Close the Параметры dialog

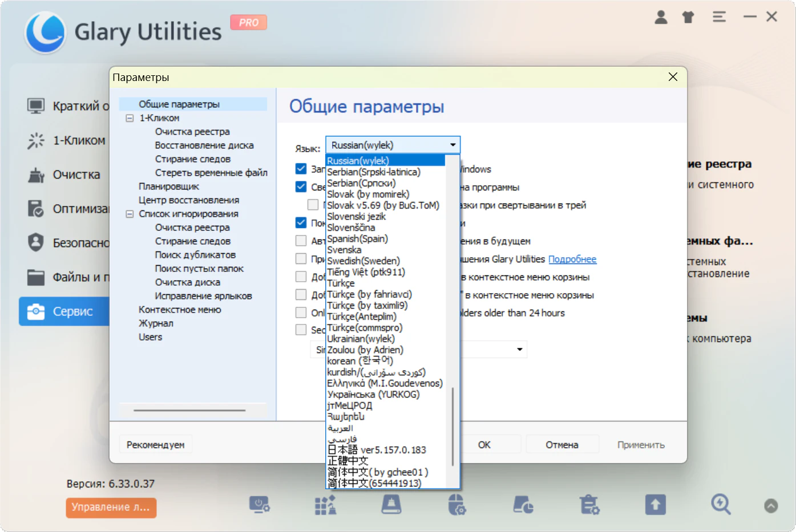click(x=673, y=77)
